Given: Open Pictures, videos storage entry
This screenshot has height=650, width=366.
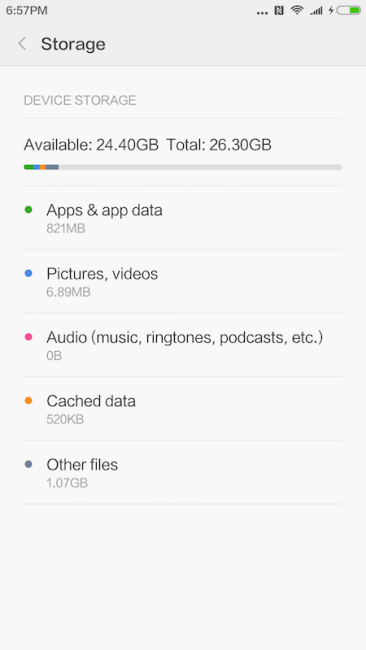Looking at the screenshot, I should coord(183,281).
